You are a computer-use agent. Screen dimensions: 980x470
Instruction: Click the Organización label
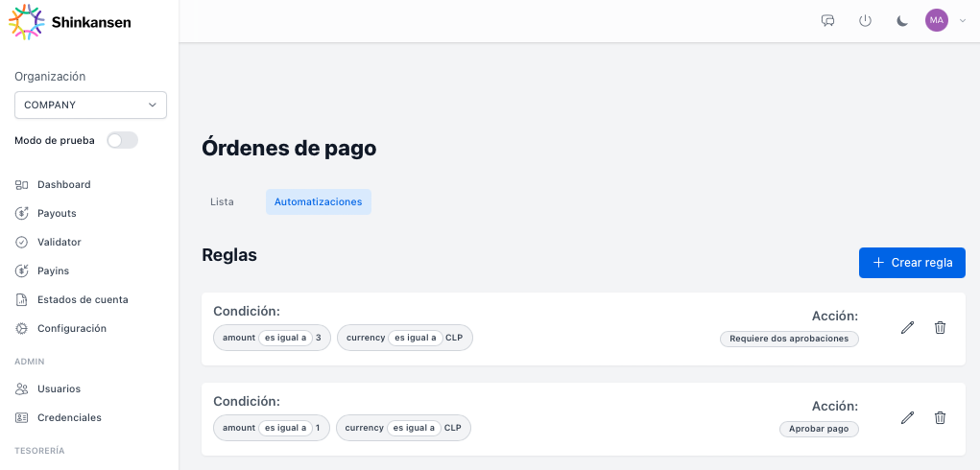point(50,76)
